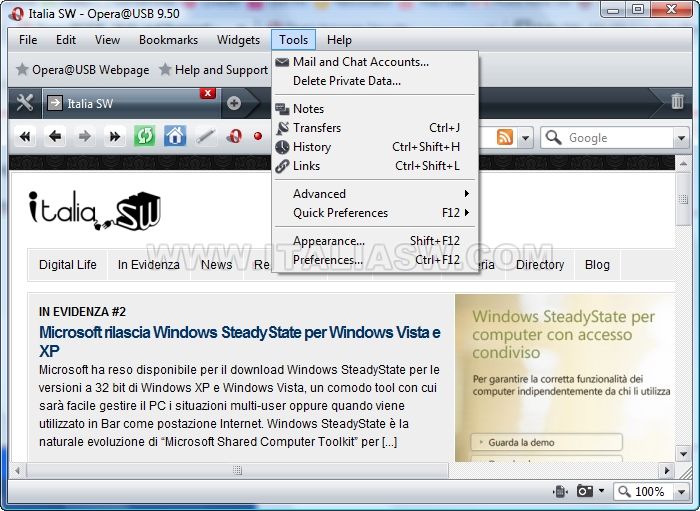Image resolution: width=700 pixels, height=511 pixels.
Task: Expand Quick Preferences submenu
Action: (x=375, y=213)
